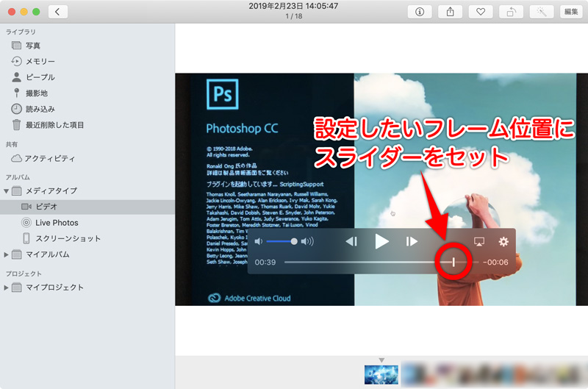Apply auto enhance magic wand
This screenshot has height=389, width=588.
tap(542, 12)
